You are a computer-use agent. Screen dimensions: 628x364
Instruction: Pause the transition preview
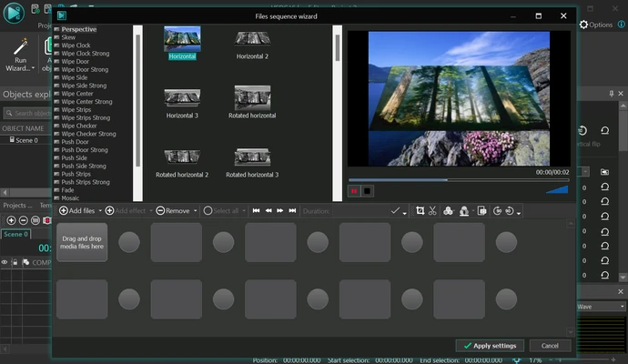[354, 191]
